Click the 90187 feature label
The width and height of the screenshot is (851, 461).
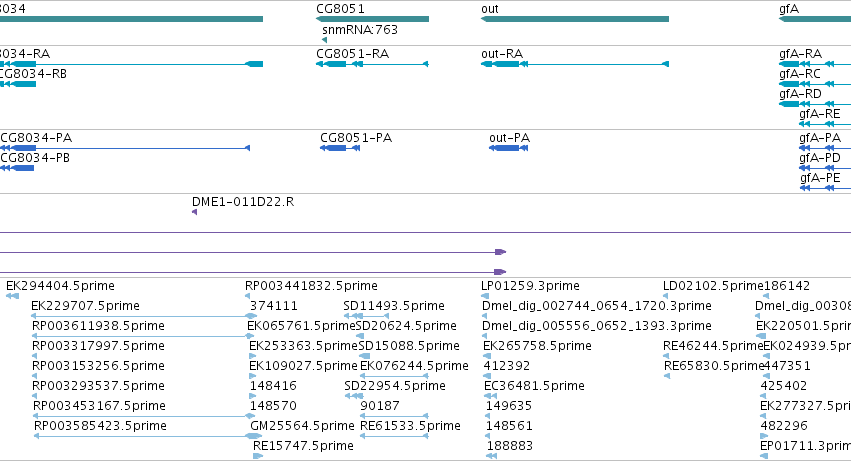click(380, 406)
